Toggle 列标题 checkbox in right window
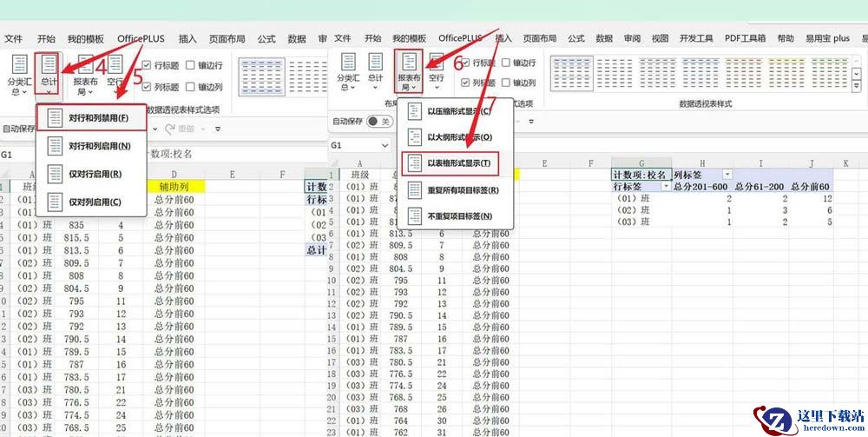This screenshot has width=868, height=437. click(x=465, y=83)
